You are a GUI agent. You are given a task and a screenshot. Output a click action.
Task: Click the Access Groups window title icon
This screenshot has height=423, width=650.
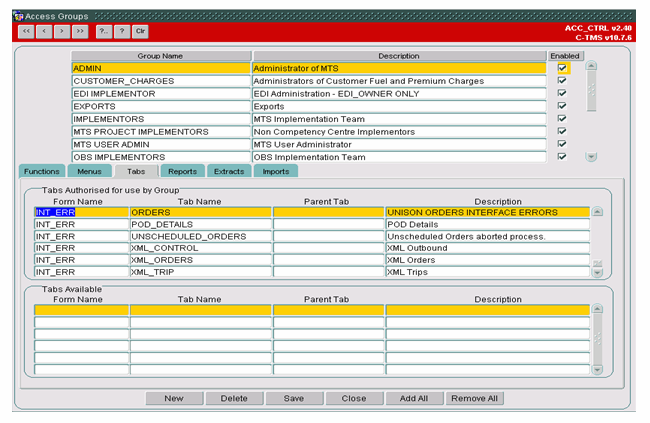18,16
